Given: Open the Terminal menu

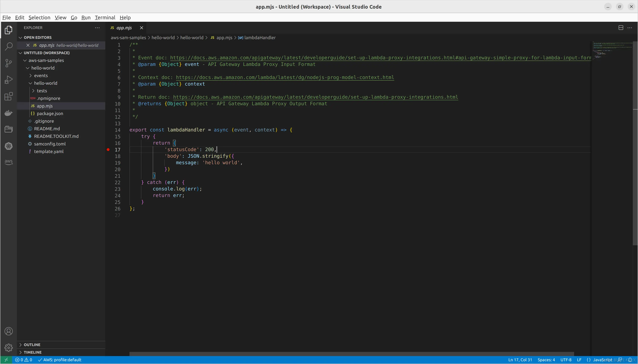Looking at the screenshot, I should 105,18.
